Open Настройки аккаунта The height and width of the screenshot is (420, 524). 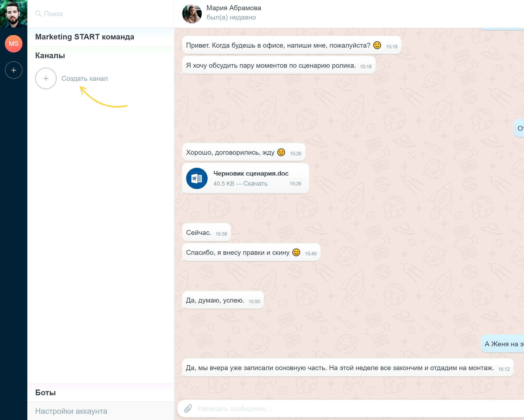tap(71, 411)
